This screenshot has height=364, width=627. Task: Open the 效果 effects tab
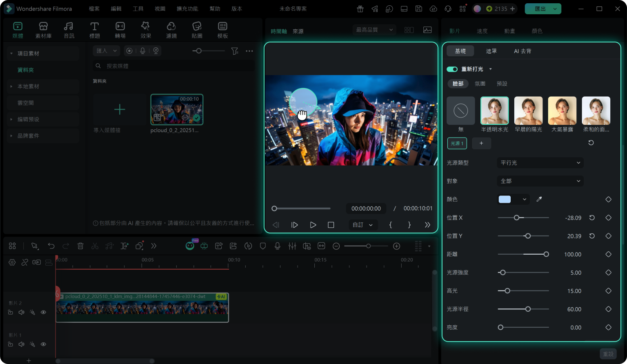[x=146, y=30]
